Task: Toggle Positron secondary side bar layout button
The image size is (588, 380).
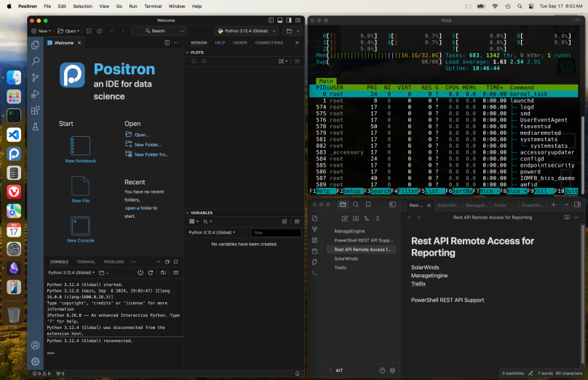Action: (289, 20)
